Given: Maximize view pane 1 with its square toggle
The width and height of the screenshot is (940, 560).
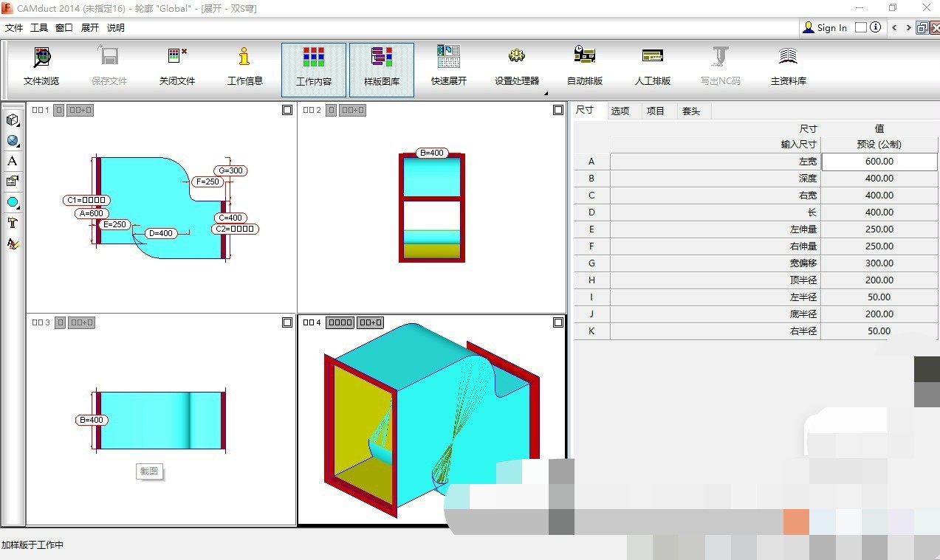Looking at the screenshot, I should click(287, 110).
